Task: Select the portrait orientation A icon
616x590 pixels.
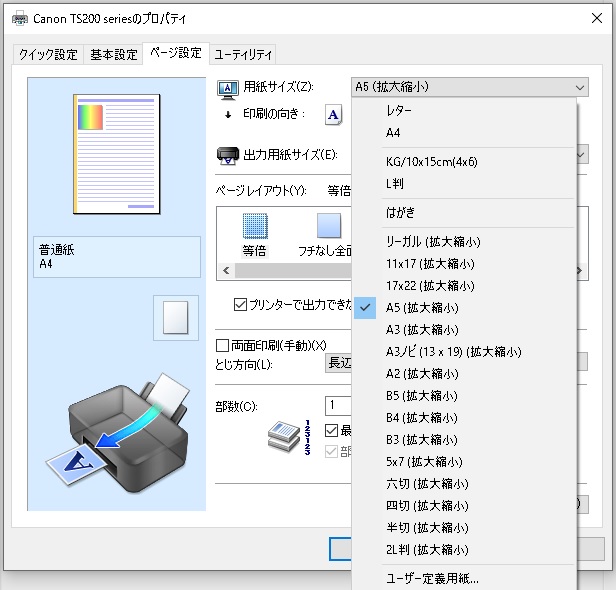Action: [334, 115]
